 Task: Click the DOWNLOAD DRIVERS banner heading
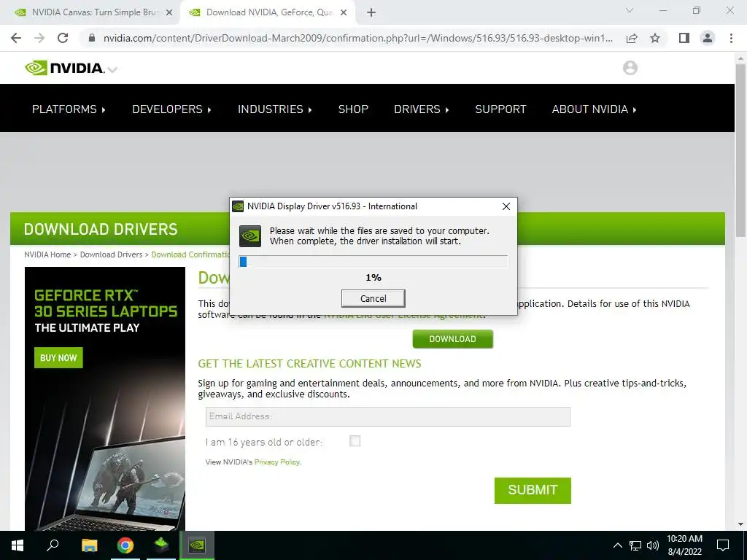pyautogui.click(x=101, y=230)
